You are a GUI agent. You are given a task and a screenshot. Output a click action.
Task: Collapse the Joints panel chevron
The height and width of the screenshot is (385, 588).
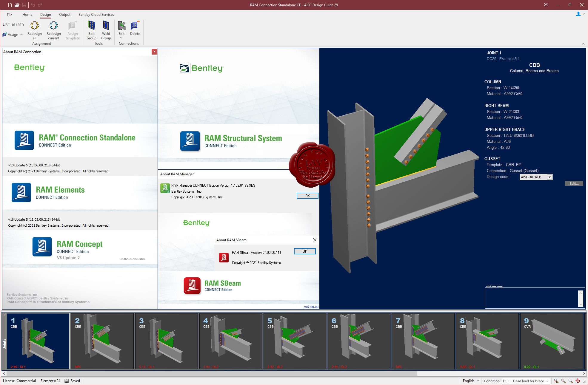[x=4, y=315]
